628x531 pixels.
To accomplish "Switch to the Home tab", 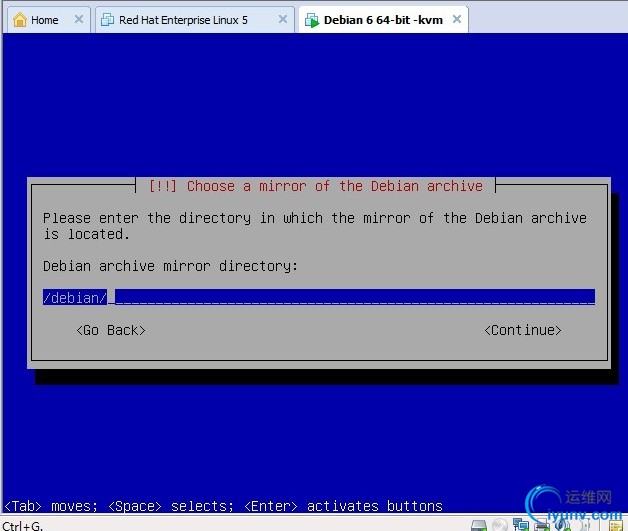I will coord(47,20).
